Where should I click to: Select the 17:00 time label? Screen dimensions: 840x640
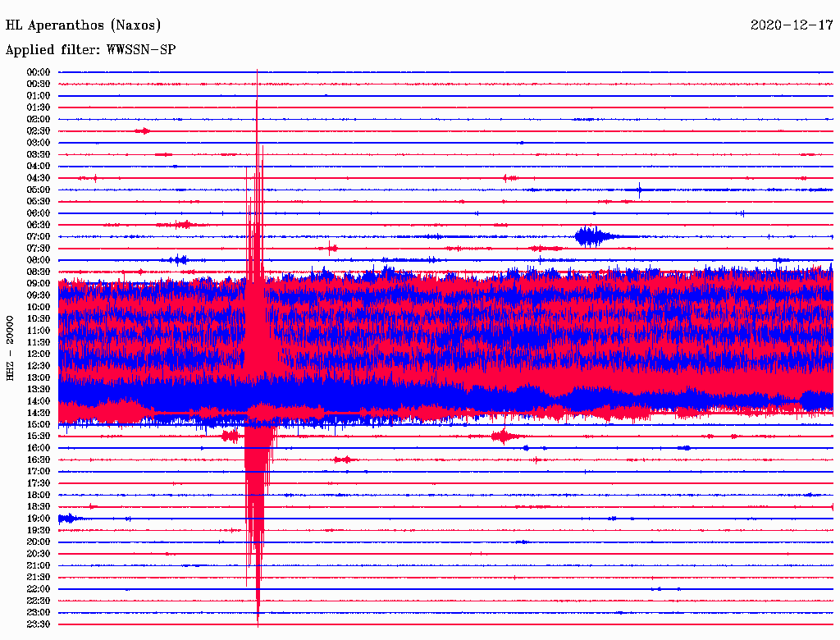[39, 472]
